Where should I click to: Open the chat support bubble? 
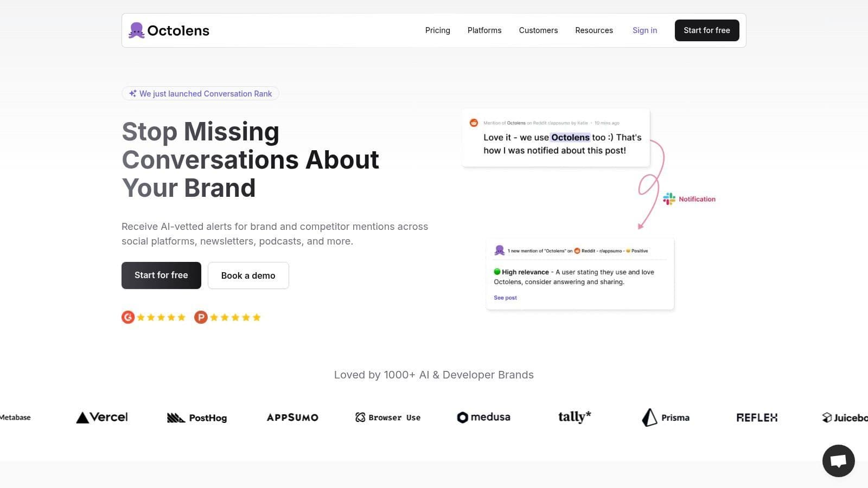click(838, 461)
